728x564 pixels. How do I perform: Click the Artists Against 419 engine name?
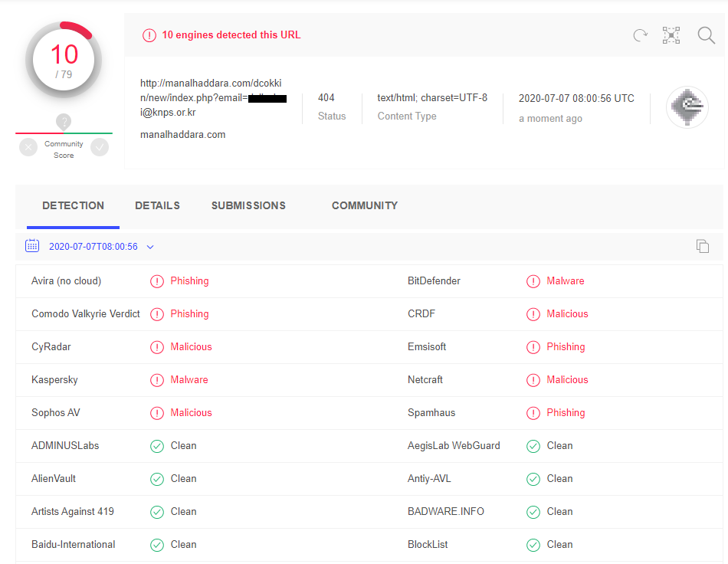pyautogui.click(x=73, y=512)
